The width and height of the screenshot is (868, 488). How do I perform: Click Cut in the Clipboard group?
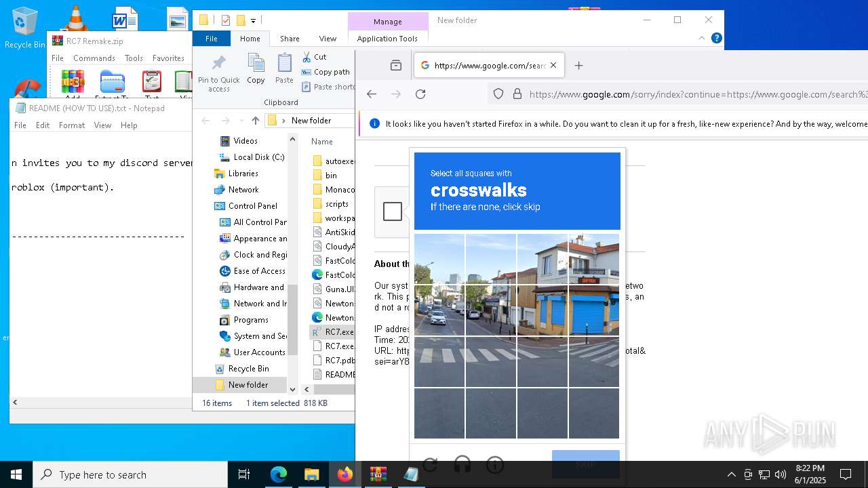314,57
